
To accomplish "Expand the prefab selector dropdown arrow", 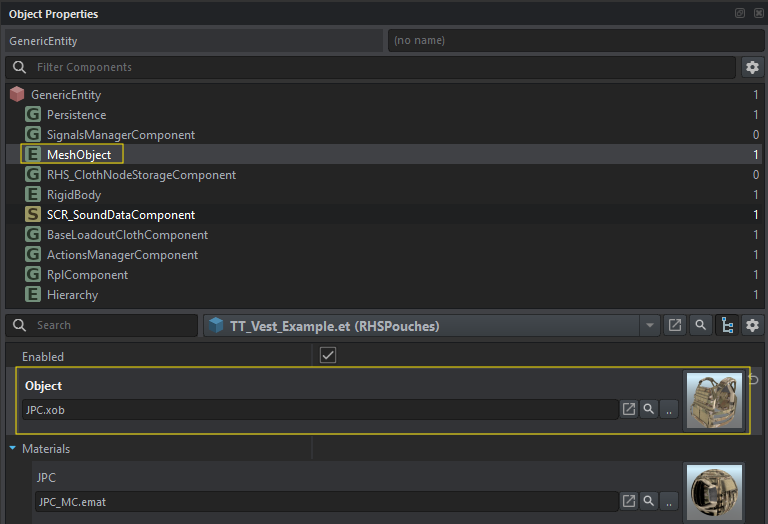I will click(651, 326).
